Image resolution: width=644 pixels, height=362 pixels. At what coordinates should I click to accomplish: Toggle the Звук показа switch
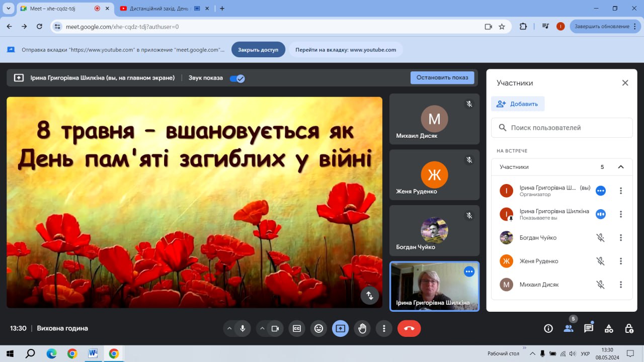coord(237,78)
